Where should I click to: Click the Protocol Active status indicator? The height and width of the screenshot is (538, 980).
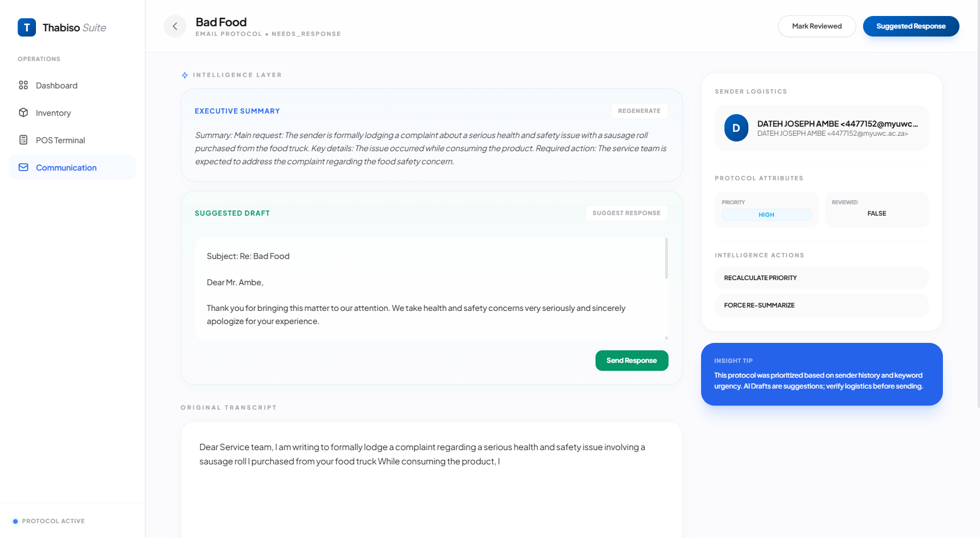click(x=15, y=520)
